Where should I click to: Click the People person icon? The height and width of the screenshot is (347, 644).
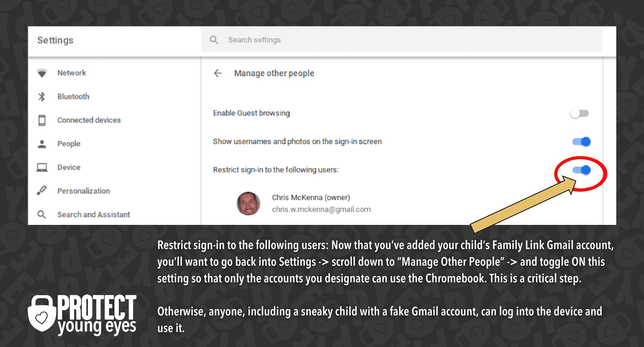tap(42, 144)
